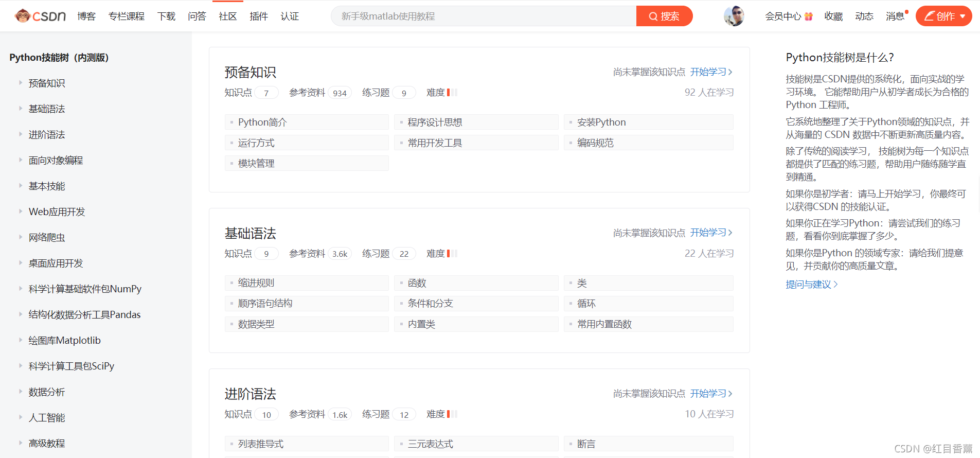
Task: Open the 常用内置函数 knowledge point
Action: (x=649, y=324)
